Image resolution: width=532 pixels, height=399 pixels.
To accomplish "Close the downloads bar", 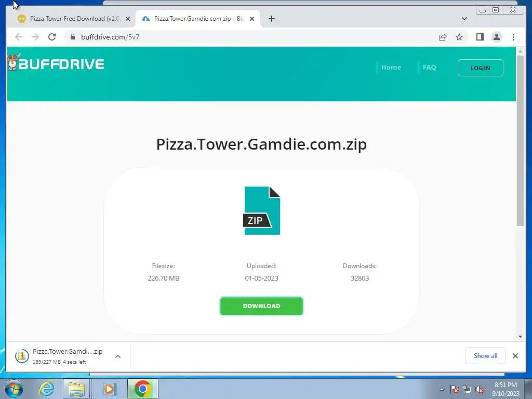I will (x=515, y=355).
